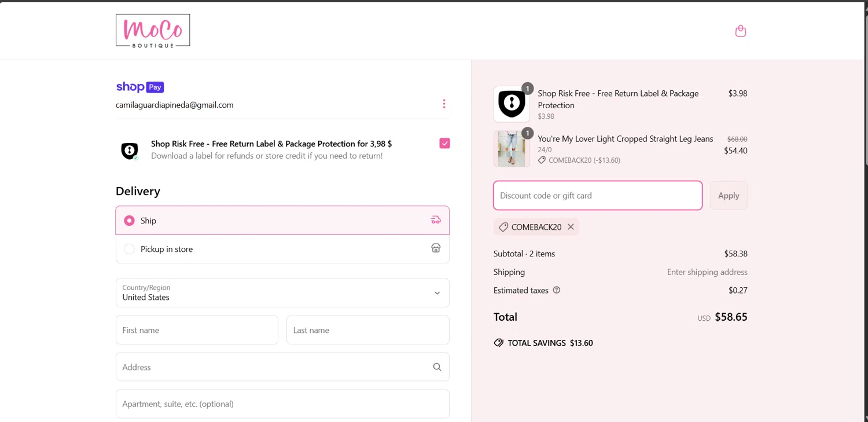This screenshot has height=422, width=868.
Task: Click the address search magnifier icon
Action: point(437,367)
